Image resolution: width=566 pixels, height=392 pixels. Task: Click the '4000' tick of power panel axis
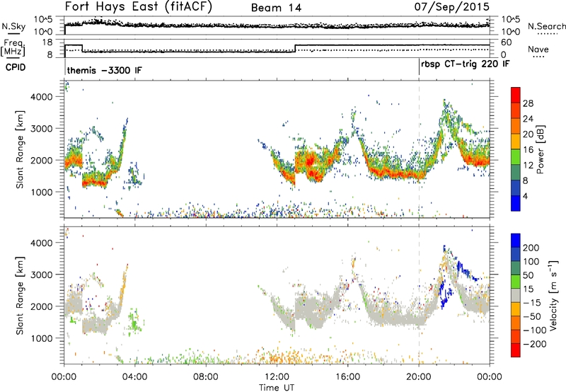coord(41,97)
